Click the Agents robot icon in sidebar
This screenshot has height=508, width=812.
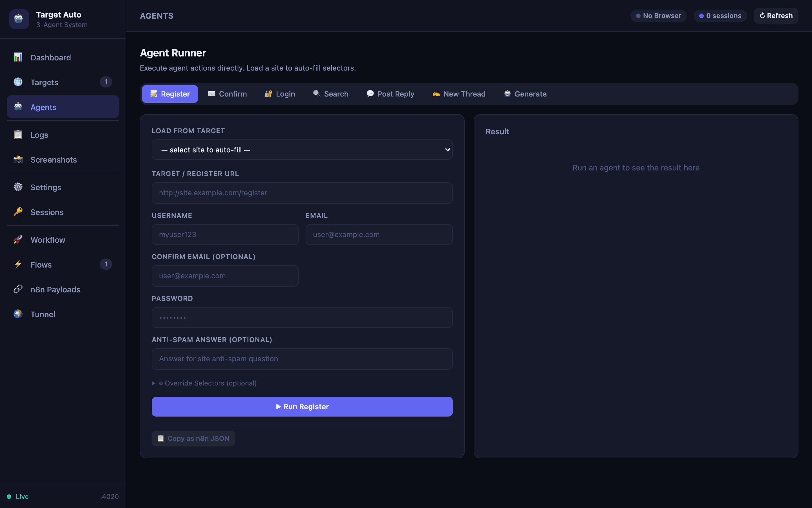pyautogui.click(x=18, y=107)
